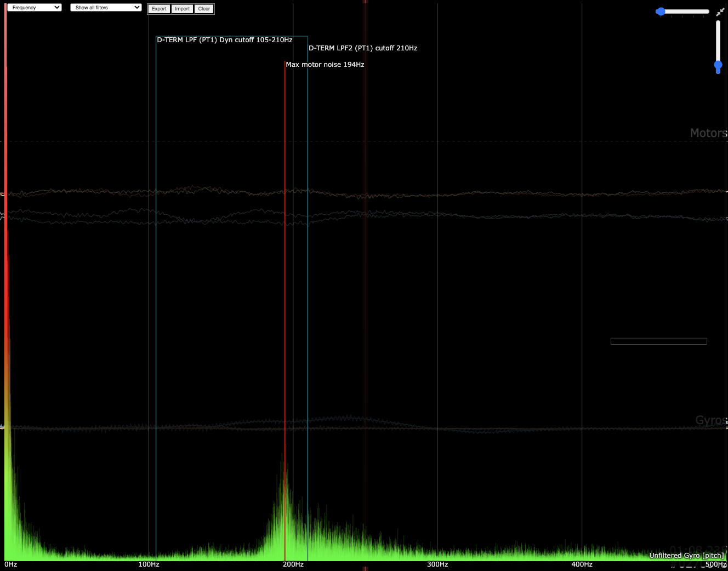Click the Motors graph label
Image resolution: width=728 pixels, height=571 pixels.
(708, 133)
